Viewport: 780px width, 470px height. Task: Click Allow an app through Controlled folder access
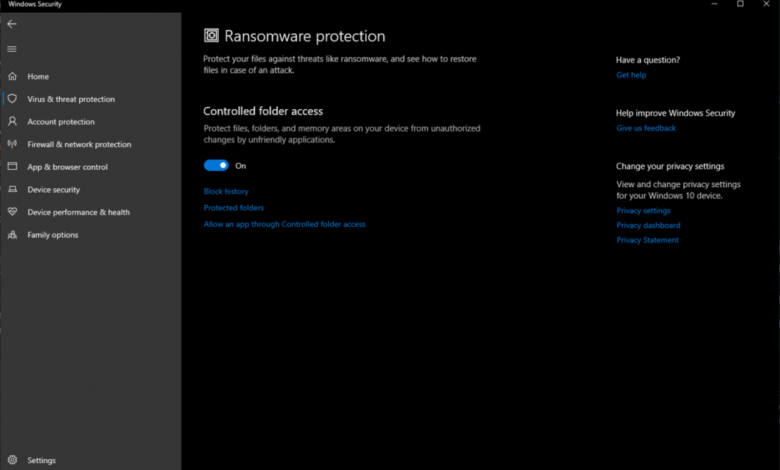pos(285,224)
